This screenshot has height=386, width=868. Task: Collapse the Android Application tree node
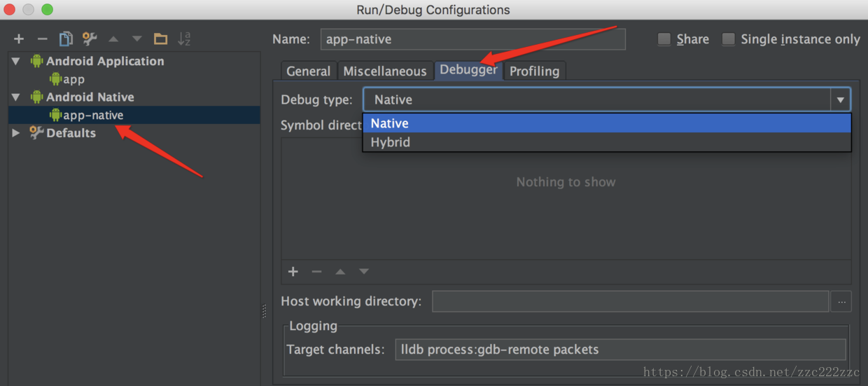coord(16,62)
